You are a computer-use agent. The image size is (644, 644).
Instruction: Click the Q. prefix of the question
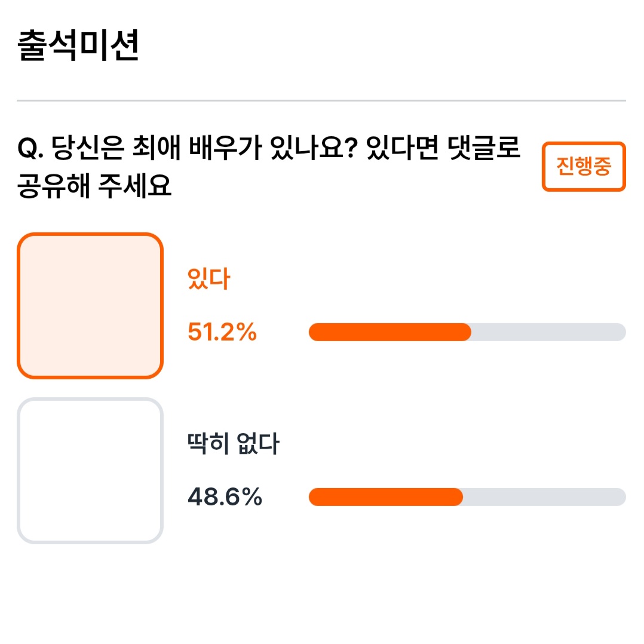click(x=30, y=149)
